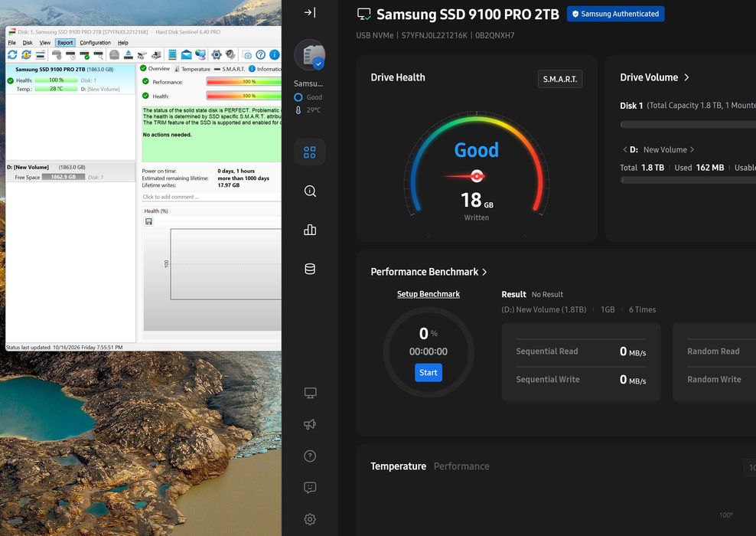Open the settings gear in Magician sidebar
Image resolution: width=756 pixels, height=536 pixels.
pos(310,519)
